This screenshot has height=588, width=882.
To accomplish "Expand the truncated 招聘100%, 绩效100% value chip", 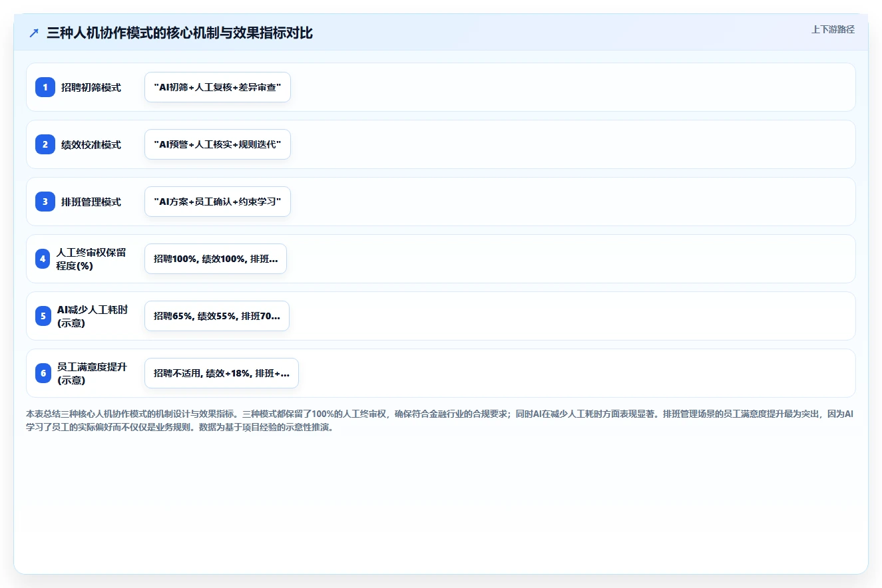I will [216, 259].
